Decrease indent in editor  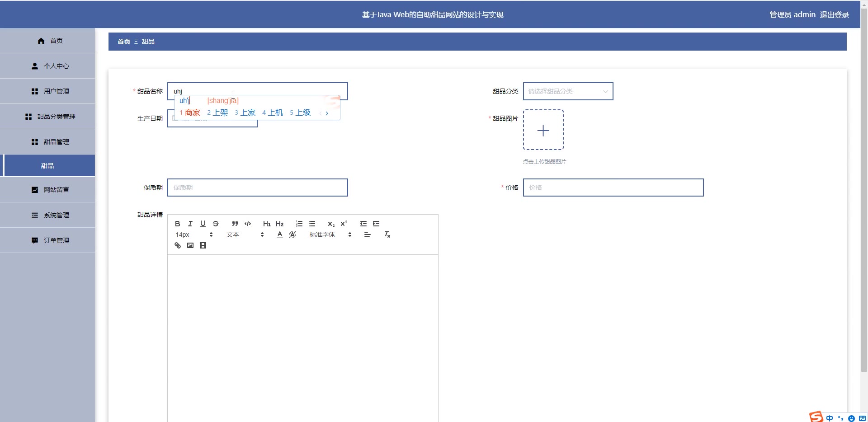[363, 224]
